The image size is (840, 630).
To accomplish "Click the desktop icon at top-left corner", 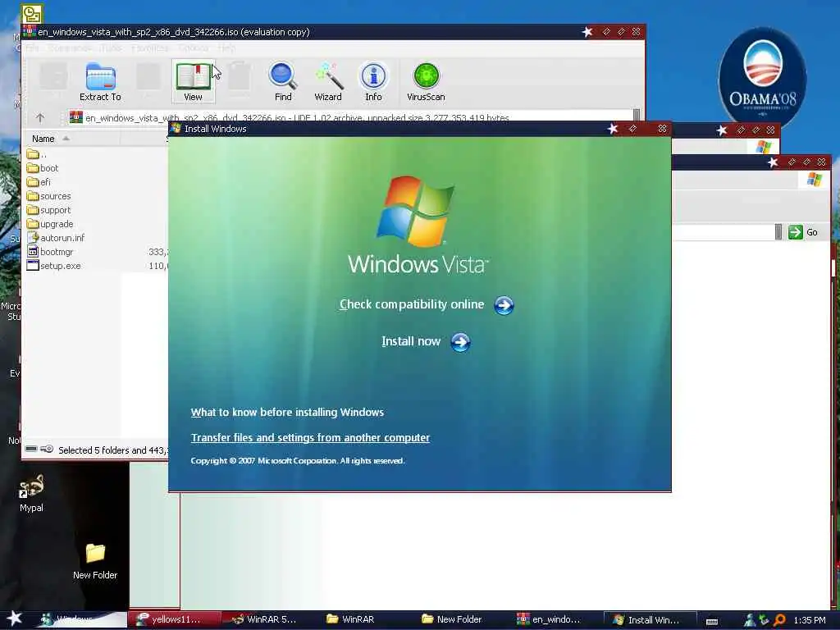I will tap(32, 13).
